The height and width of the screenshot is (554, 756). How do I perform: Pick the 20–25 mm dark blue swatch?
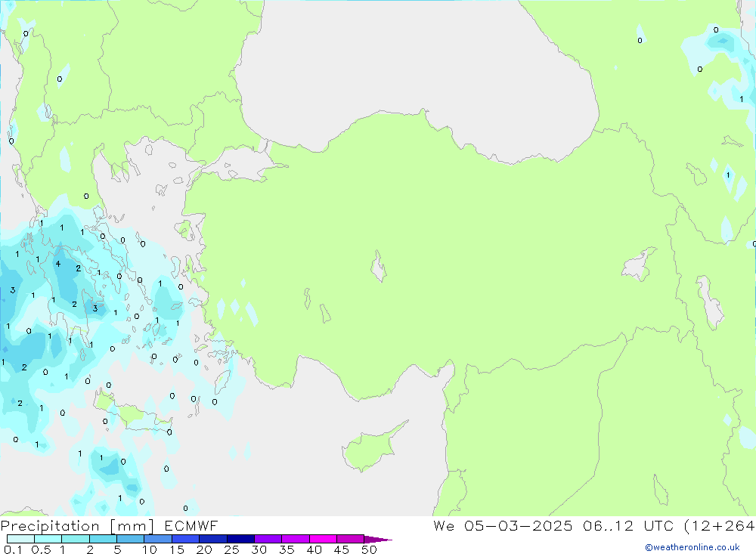212,539
